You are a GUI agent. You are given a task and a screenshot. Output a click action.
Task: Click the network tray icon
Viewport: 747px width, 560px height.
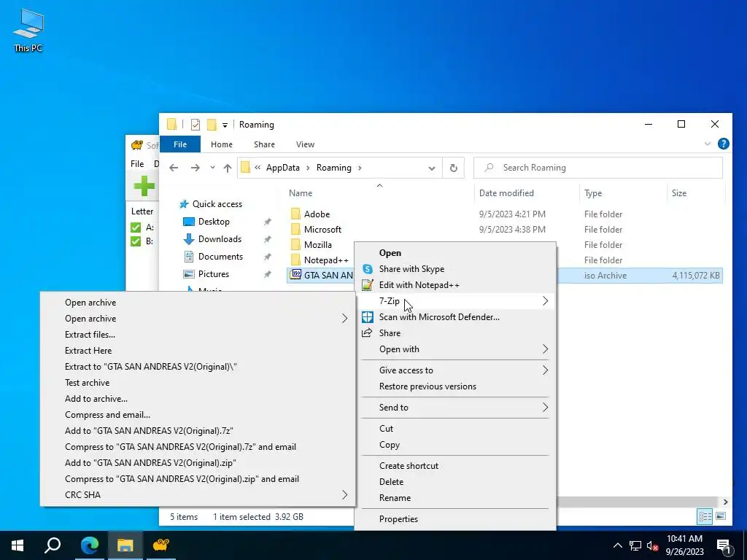(x=635, y=545)
